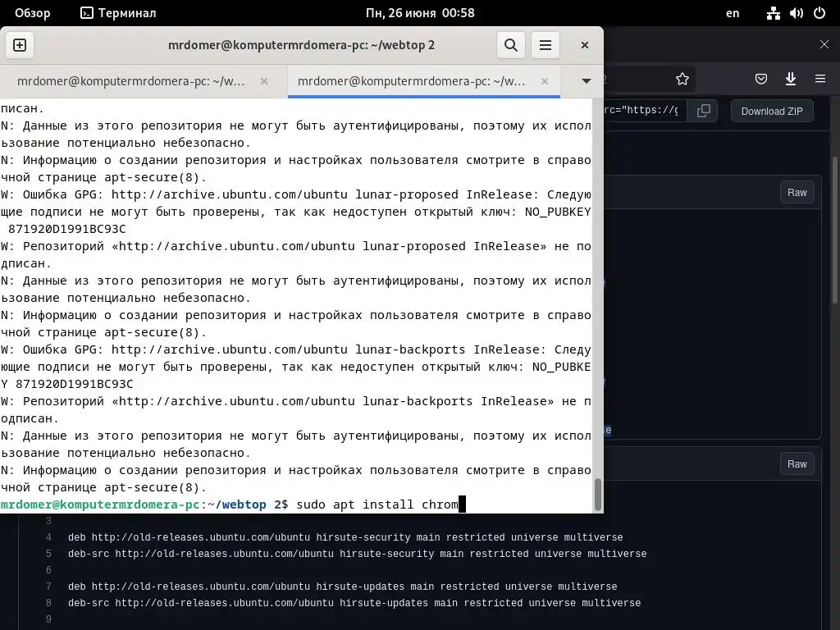Click the terminal search magnifier icon

click(510, 45)
